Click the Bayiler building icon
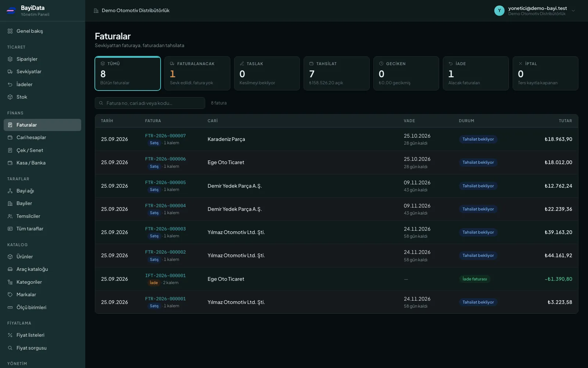This screenshot has width=588, height=368. (10, 204)
